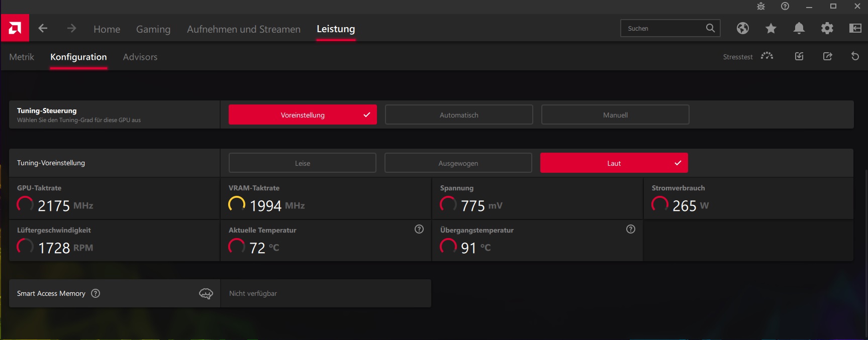
Task: Report a bug via bug icon
Action: coord(761,7)
